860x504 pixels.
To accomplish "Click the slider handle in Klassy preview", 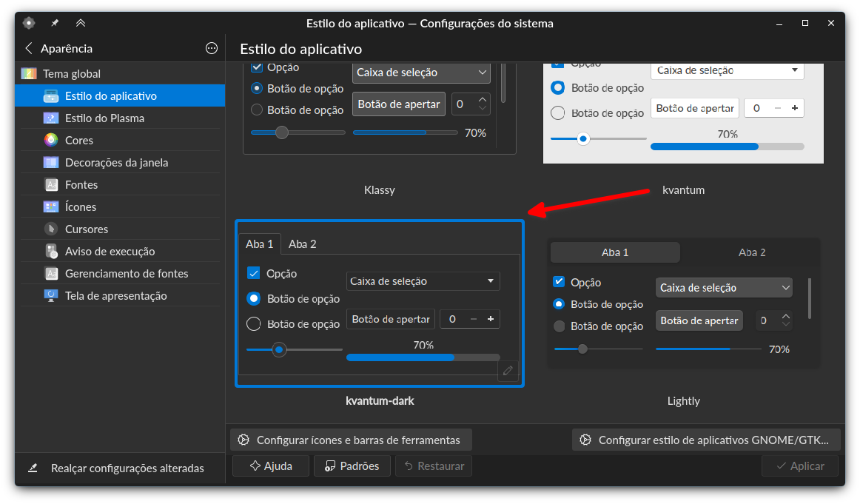I will coord(282,132).
